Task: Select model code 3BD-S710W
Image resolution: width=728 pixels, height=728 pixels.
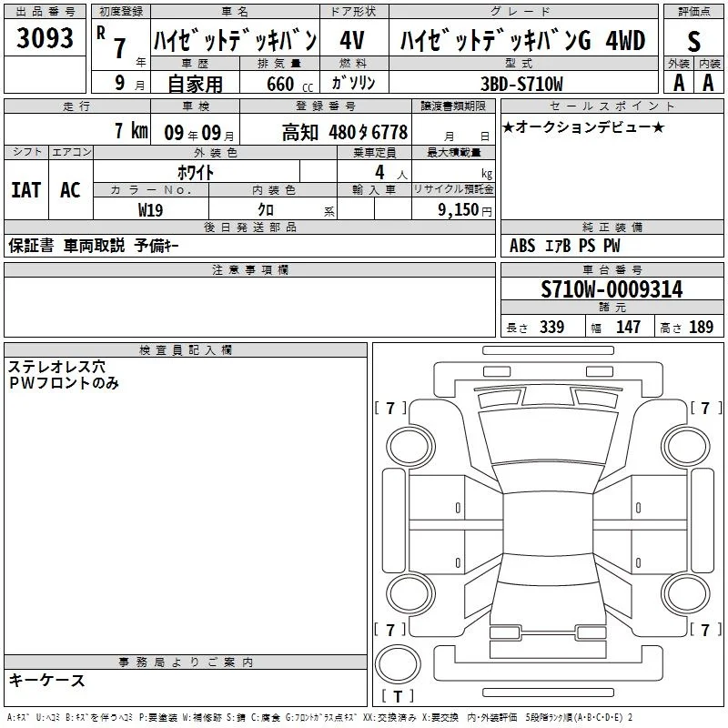Action: [x=521, y=84]
